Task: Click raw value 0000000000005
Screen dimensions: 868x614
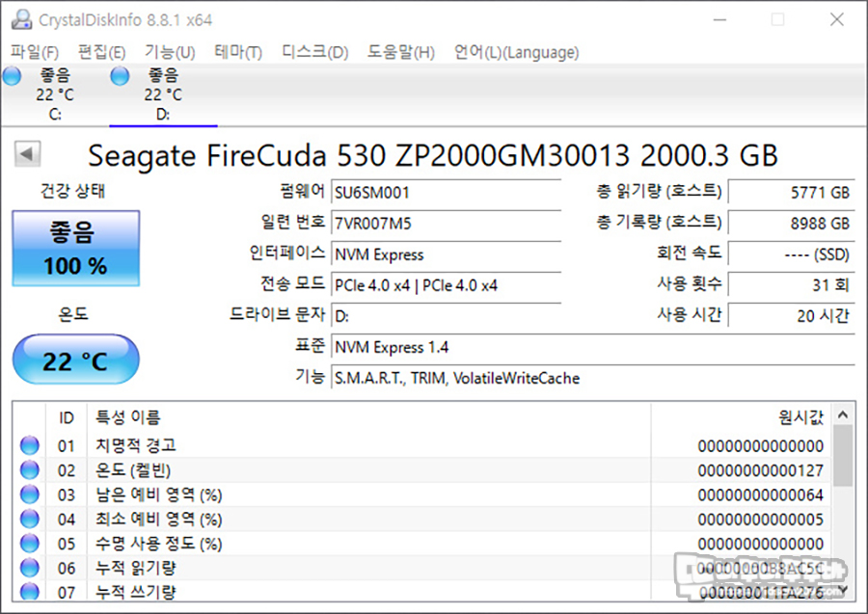Action: (761, 520)
